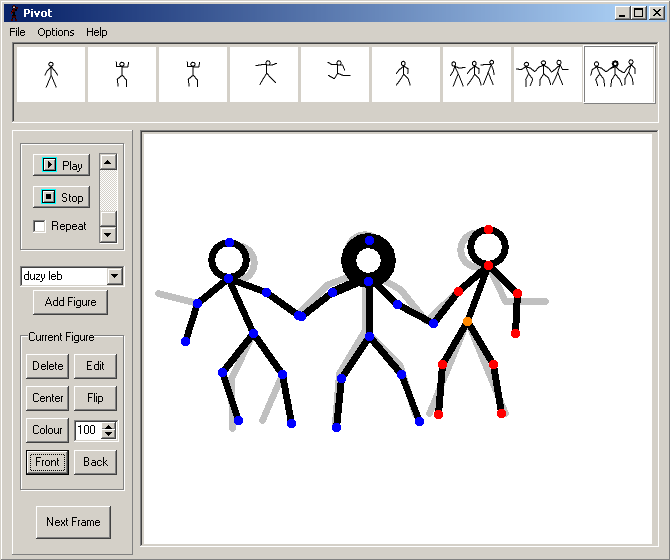Expand the 'duzy leb' figure dropdown

coord(115,276)
